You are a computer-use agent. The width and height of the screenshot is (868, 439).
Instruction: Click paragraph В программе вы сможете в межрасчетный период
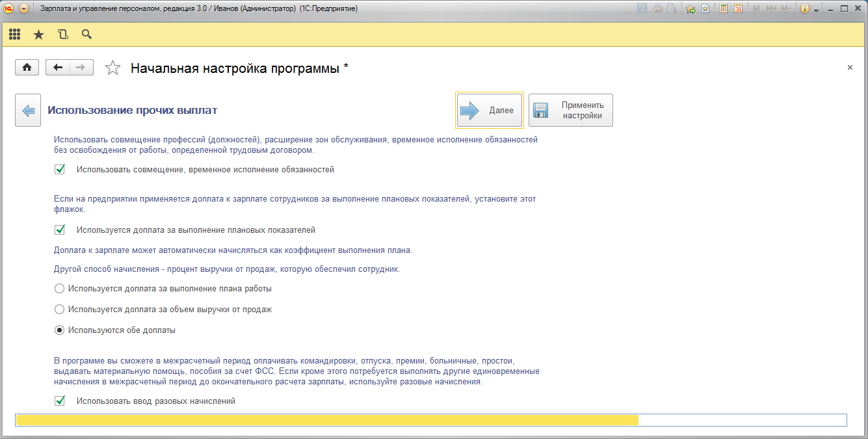296,371
